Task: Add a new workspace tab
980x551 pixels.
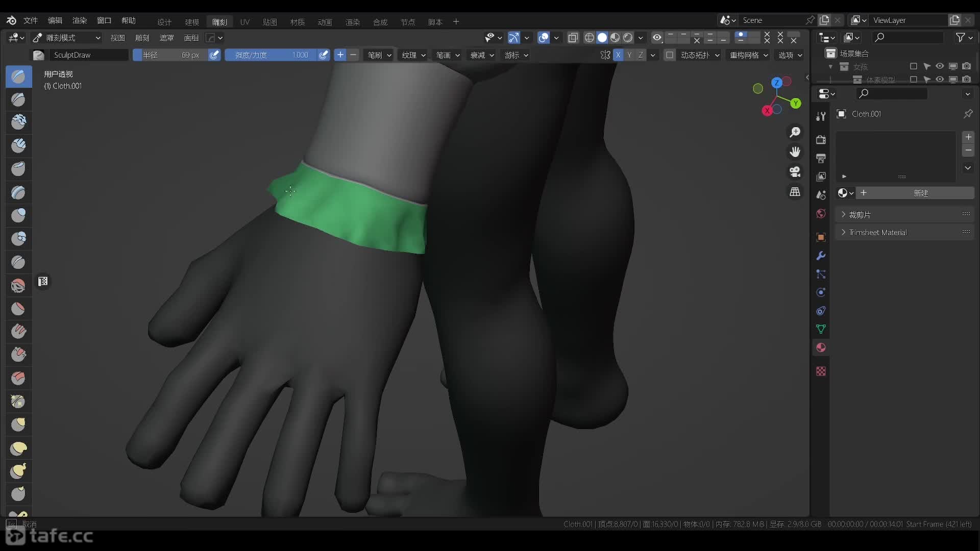Action: [456, 21]
